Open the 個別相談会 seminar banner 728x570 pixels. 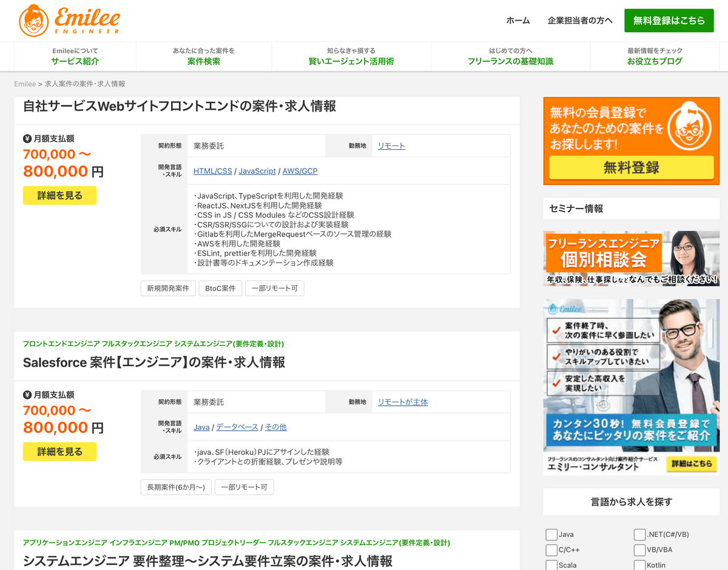(x=631, y=258)
